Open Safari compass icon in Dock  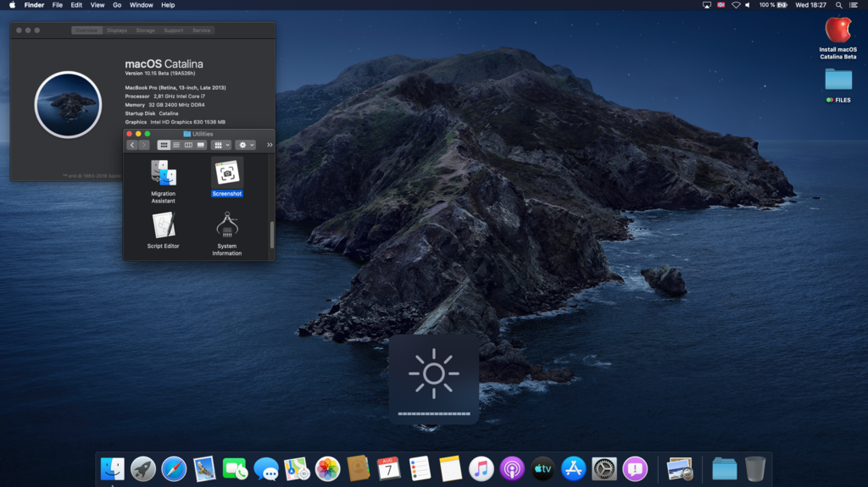point(174,469)
